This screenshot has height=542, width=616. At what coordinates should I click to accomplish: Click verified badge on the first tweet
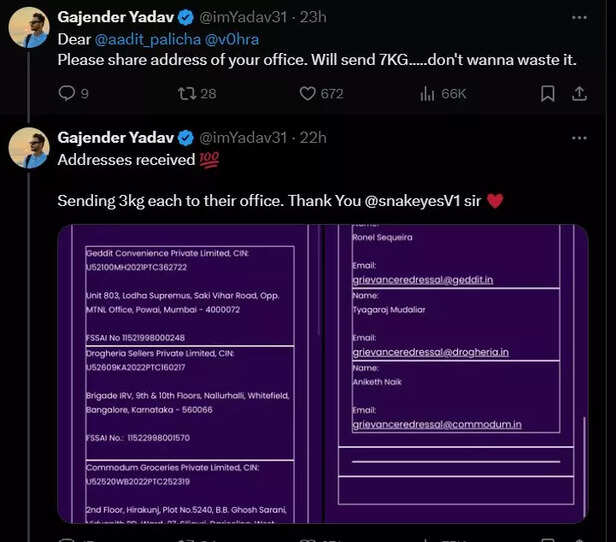point(185,17)
